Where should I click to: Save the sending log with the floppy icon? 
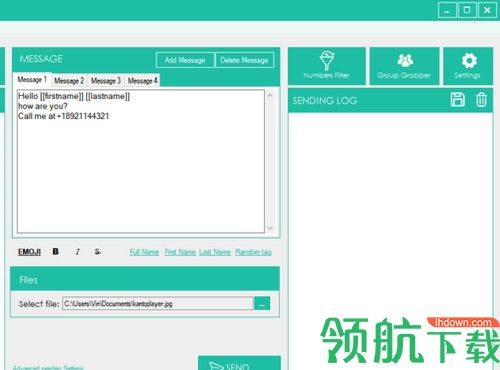(457, 100)
